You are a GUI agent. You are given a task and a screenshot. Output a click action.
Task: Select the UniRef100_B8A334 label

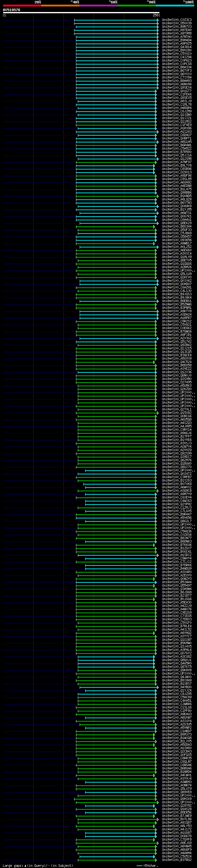(176, 67)
